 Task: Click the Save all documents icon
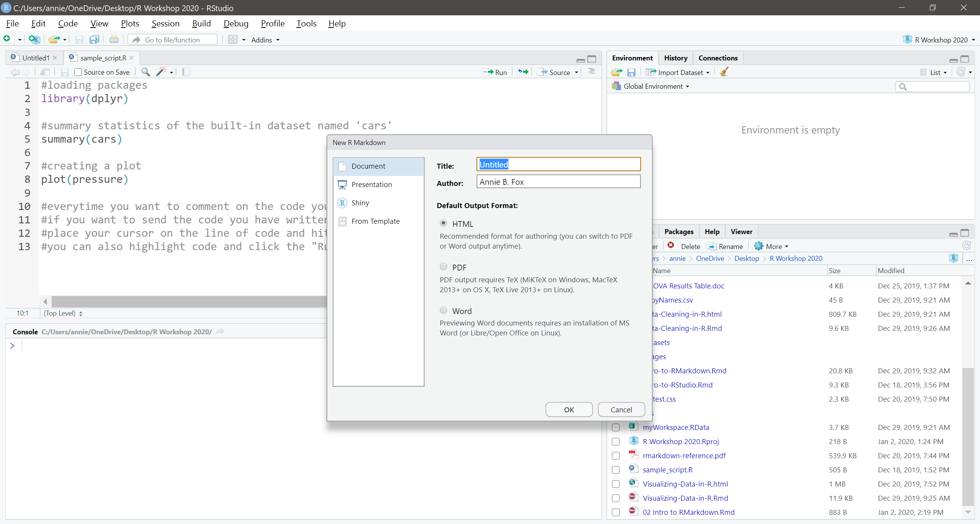(x=94, y=39)
